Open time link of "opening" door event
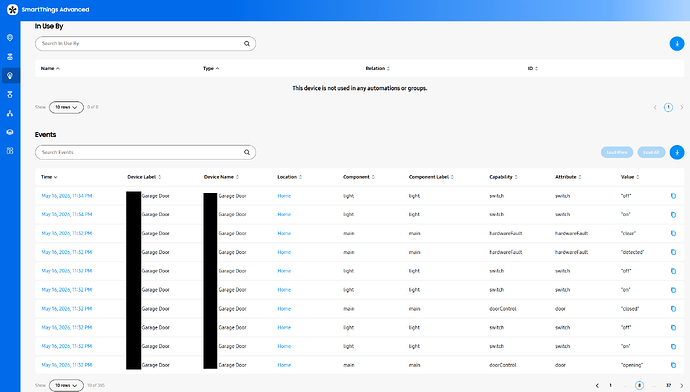Viewport: 690px width, 392px height. tap(67, 365)
